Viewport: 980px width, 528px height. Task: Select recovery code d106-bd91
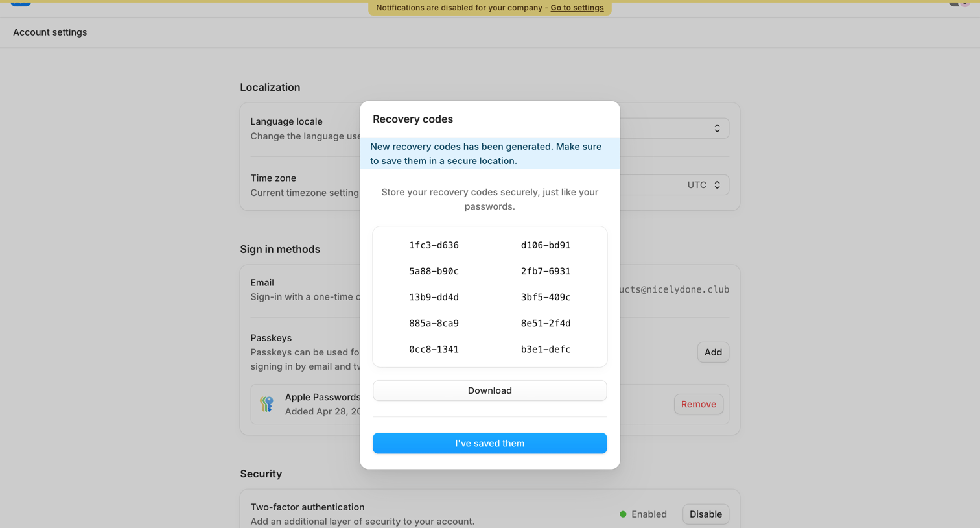546,245
